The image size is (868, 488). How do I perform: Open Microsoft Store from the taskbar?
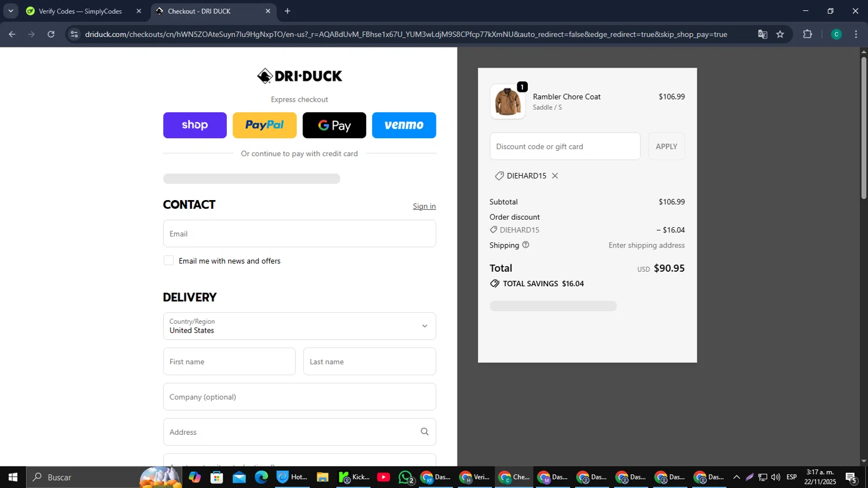pos(217,477)
